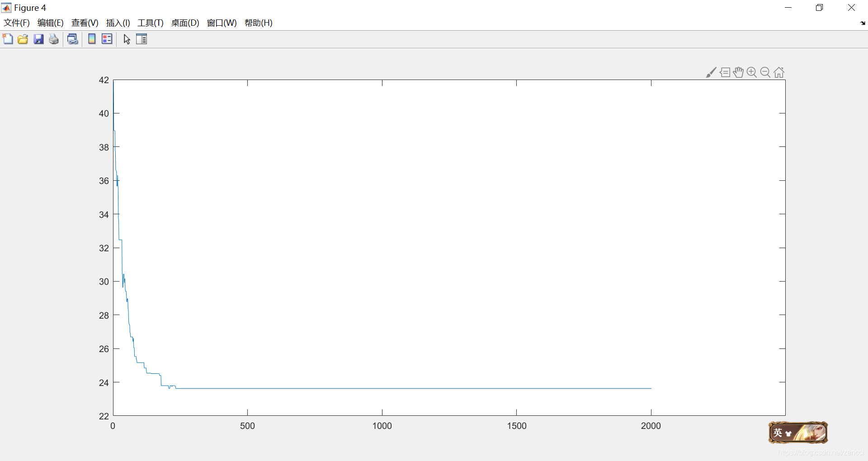Open the 编辑(E) menu
Screen dimensions: 868x461
(x=50, y=23)
